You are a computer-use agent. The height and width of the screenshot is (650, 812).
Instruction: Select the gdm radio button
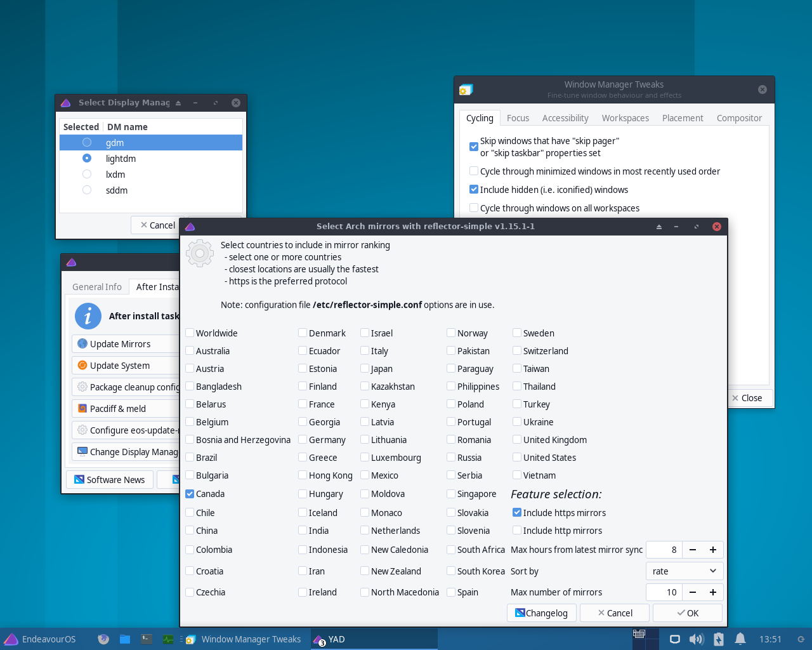pos(87,142)
